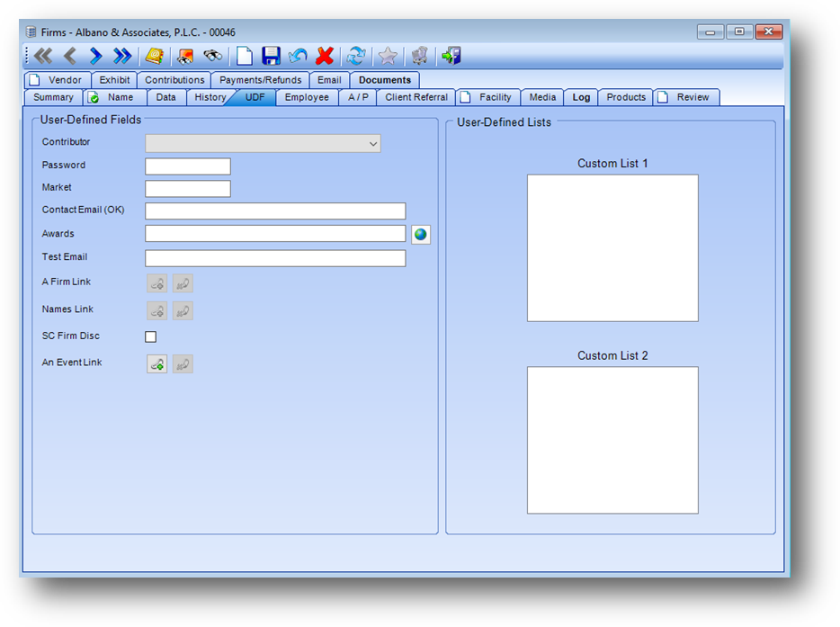
Task: Select the Media tab
Action: (542, 97)
